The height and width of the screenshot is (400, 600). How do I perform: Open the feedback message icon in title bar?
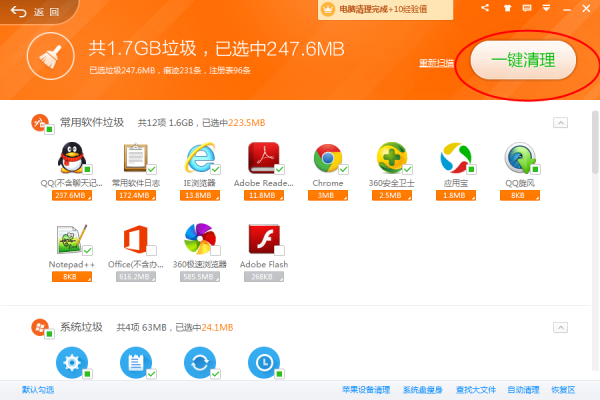(527, 8)
